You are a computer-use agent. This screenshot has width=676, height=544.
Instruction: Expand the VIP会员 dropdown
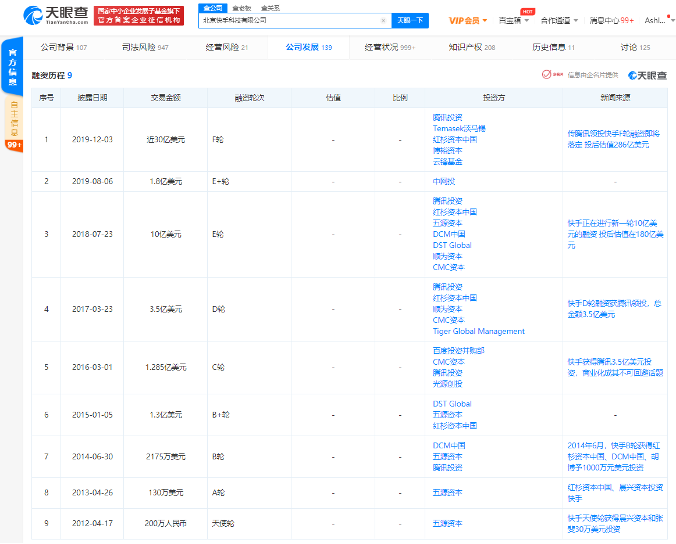tap(468, 20)
